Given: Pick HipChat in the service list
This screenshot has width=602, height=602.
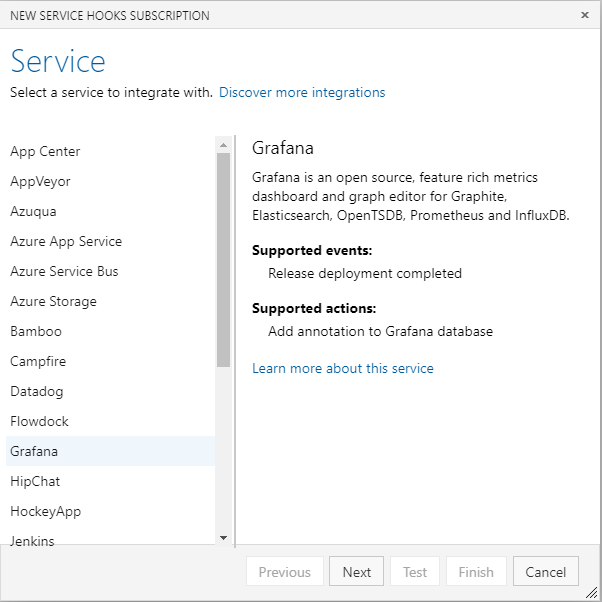Looking at the screenshot, I should (x=35, y=481).
